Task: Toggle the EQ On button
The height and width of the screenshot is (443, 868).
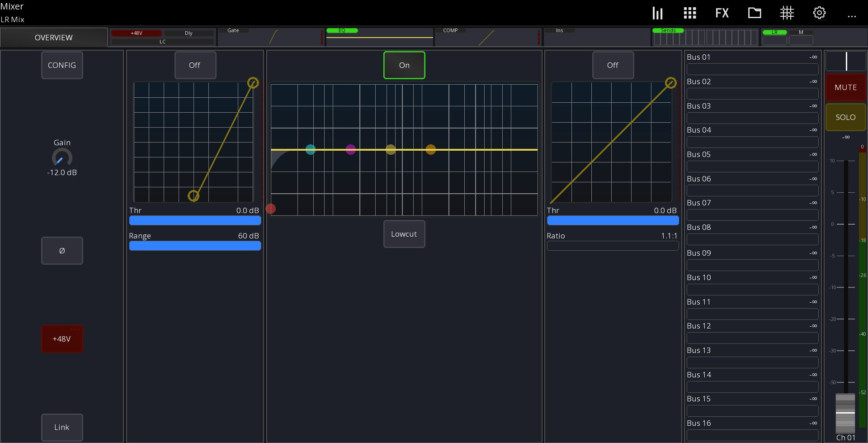Action: (x=404, y=65)
